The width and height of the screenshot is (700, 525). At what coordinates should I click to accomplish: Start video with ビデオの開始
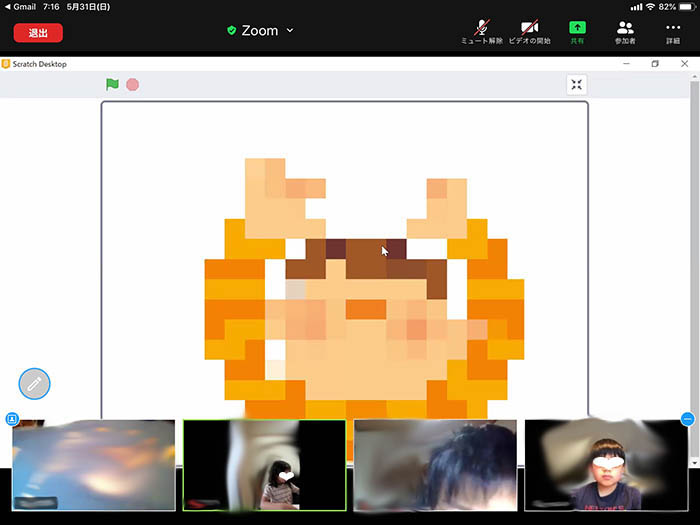tap(529, 32)
